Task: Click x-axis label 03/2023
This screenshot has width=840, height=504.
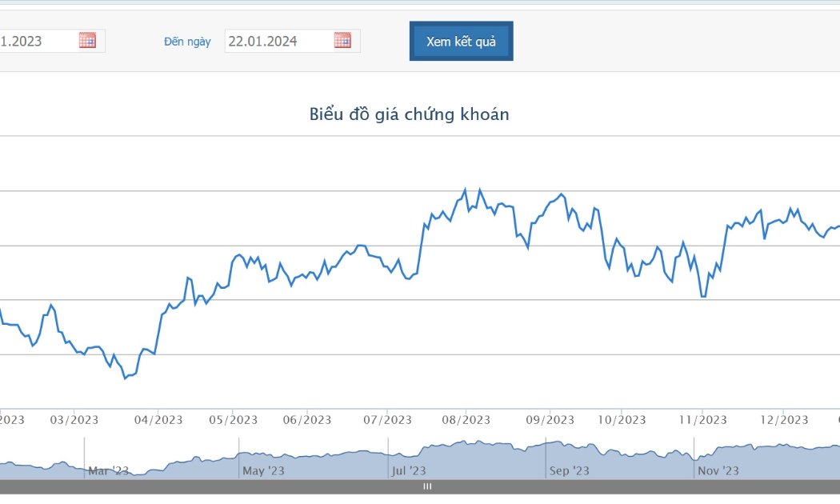Action: pyautogui.click(x=74, y=420)
